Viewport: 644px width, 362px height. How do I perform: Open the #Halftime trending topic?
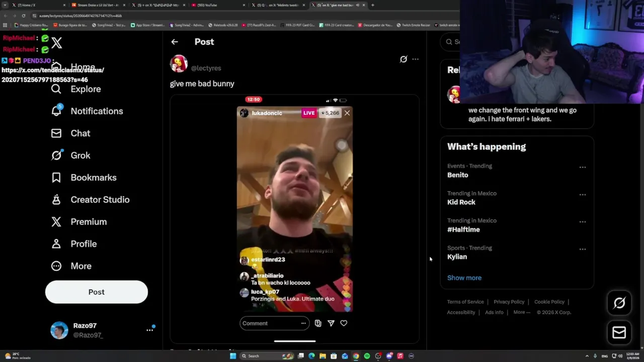tap(463, 229)
